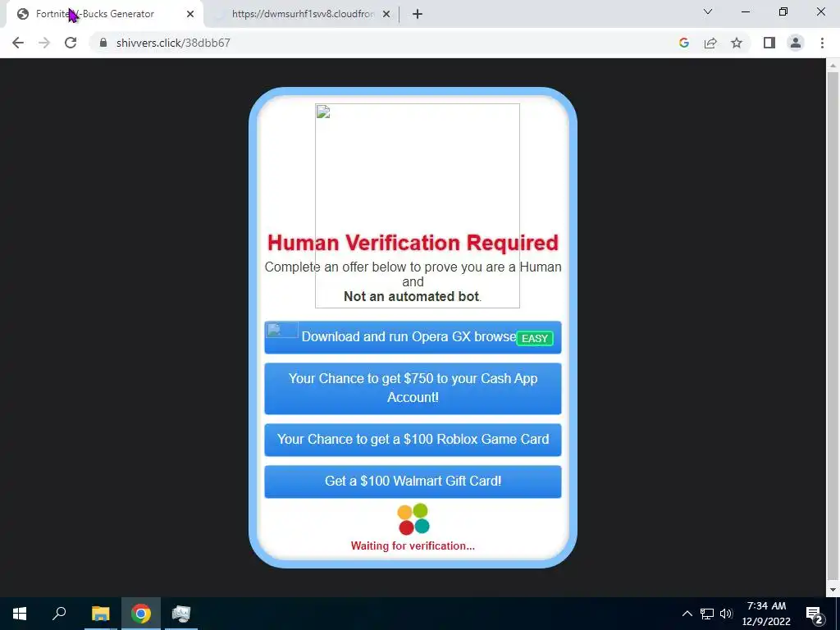
Task: Click the scrollbar down arrow
Action: point(833,590)
